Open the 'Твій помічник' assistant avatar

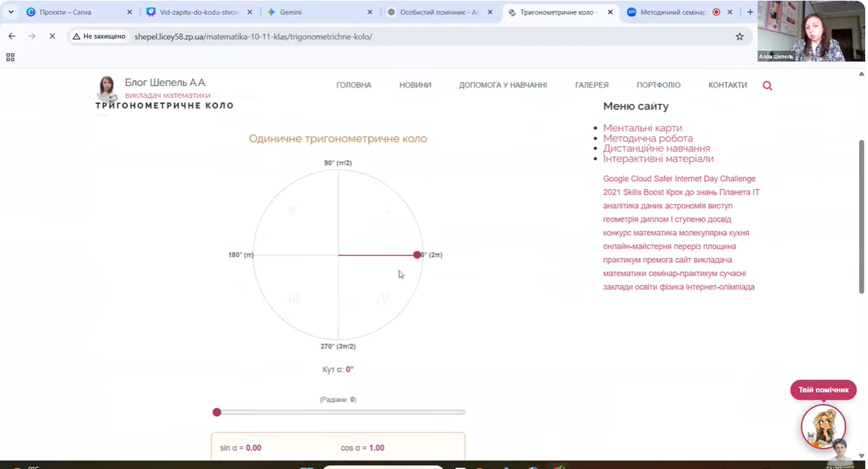click(x=823, y=426)
